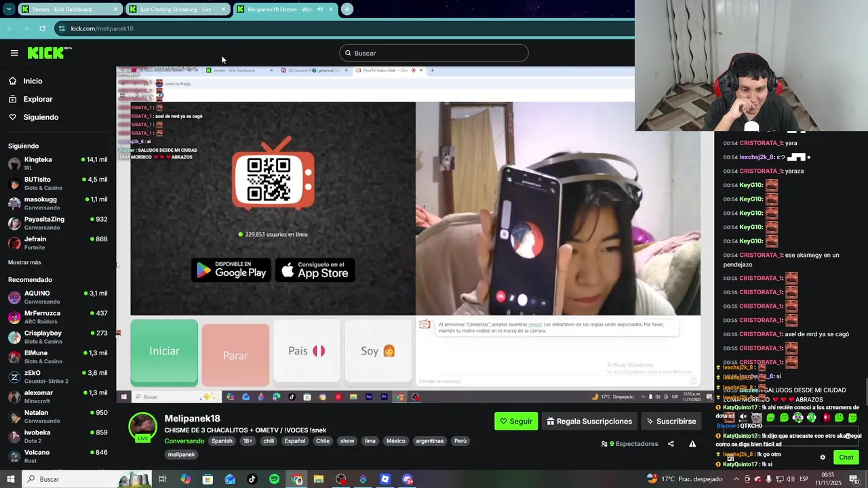Select the México tag

point(395,441)
